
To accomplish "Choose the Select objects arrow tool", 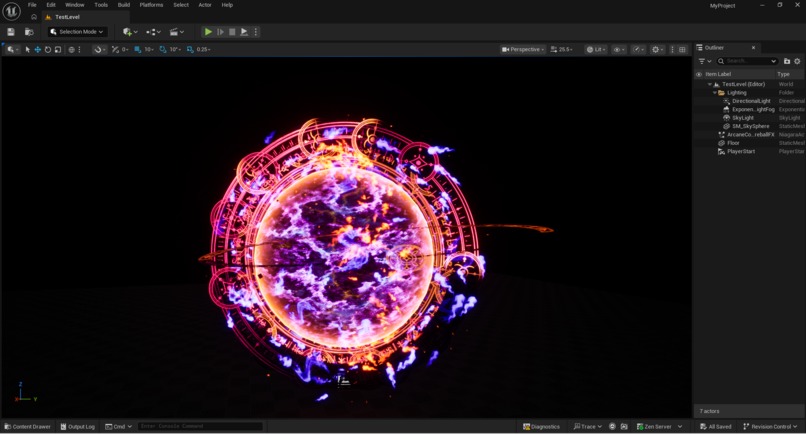I will (x=28, y=49).
